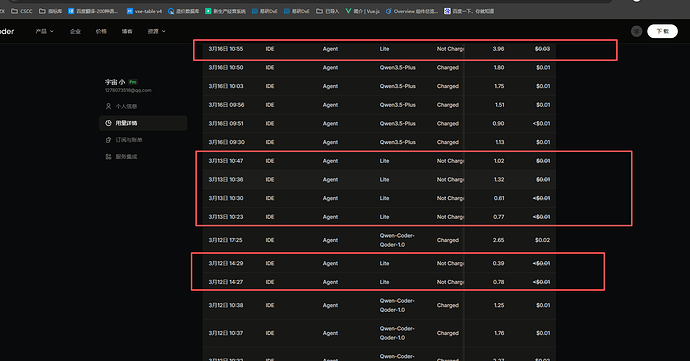Image resolution: width=690 pixels, height=361 pixels.
Task: Open the 百度翻译 bookmark
Action: coord(93,11)
